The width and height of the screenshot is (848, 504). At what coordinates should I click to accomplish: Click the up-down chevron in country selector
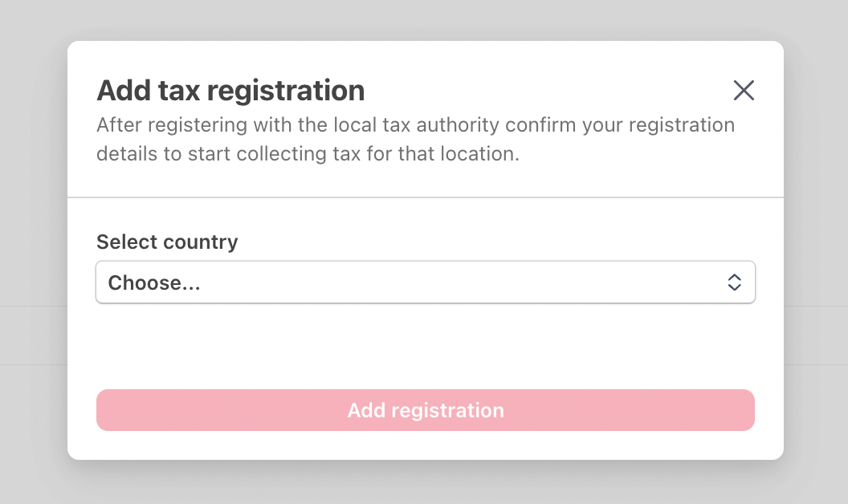pyautogui.click(x=734, y=282)
